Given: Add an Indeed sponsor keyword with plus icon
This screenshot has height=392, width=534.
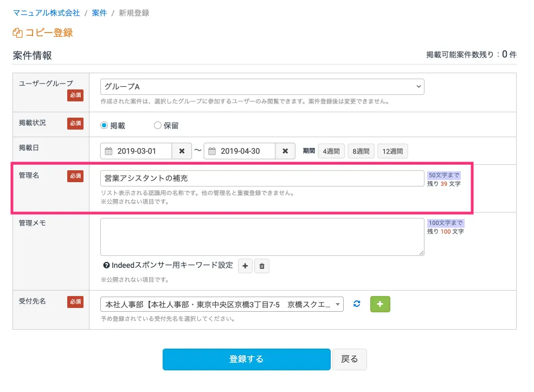Looking at the screenshot, I should click(x=245, y=266).
